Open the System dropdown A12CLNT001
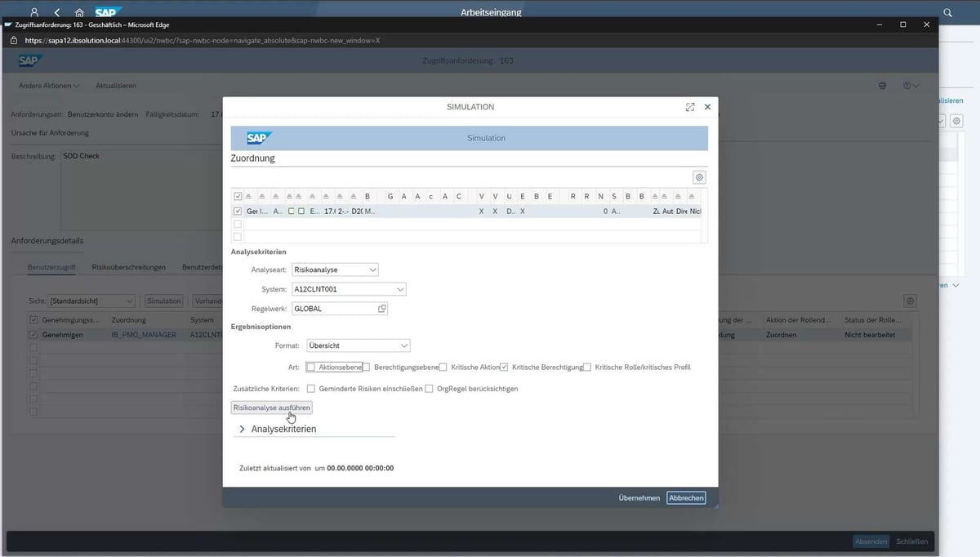Viewport: 980px width, 557px height. pos(349,289)
